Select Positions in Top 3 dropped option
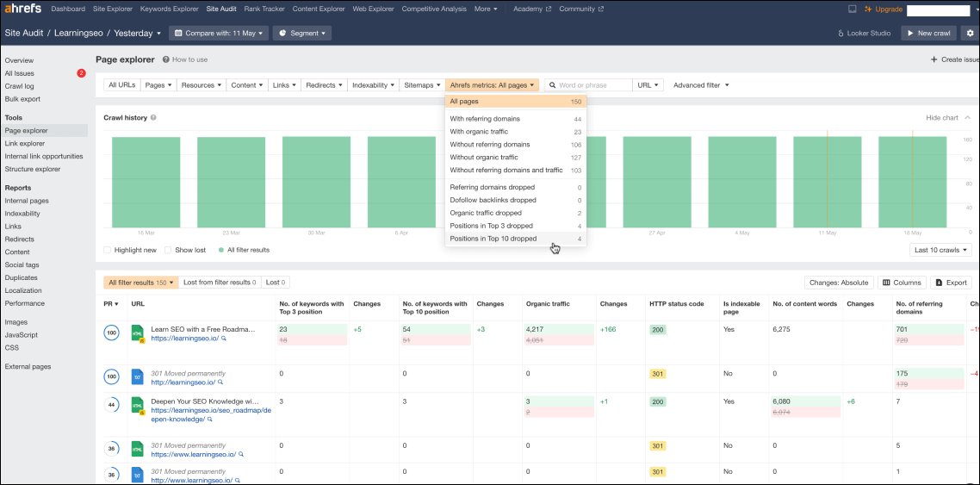Viewport: 980px width, 485px height. [516, 226]
